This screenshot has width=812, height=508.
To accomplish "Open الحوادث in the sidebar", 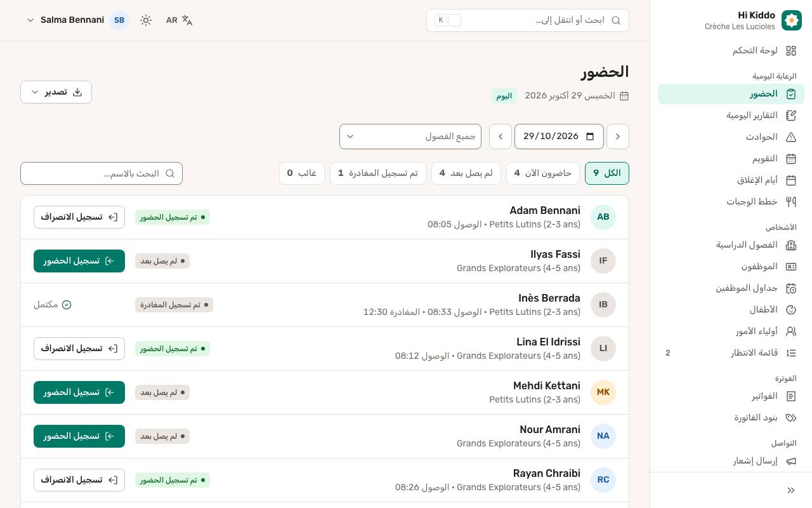I will (x=731, y=137).
